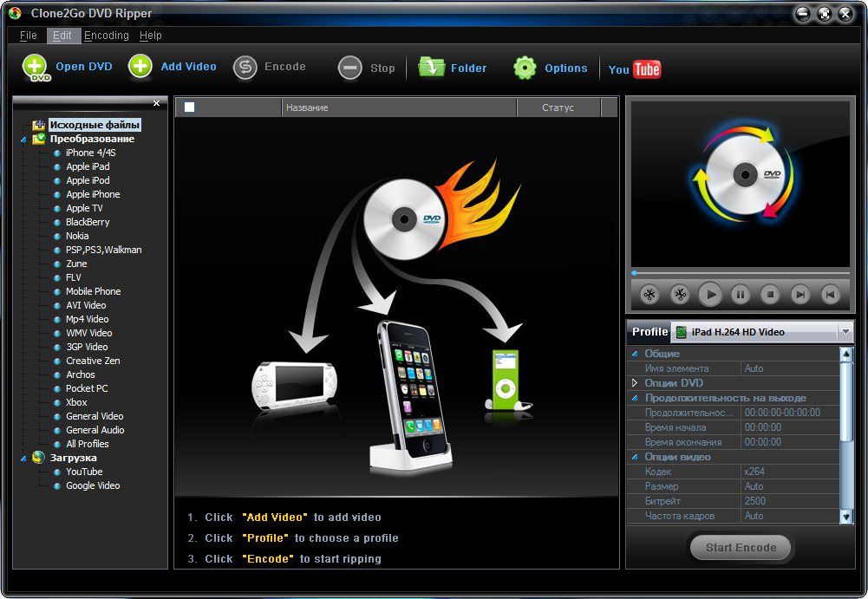Select Apple TV profile category
868x599 pixels.
pyautogui.click(x=85, y=208)
